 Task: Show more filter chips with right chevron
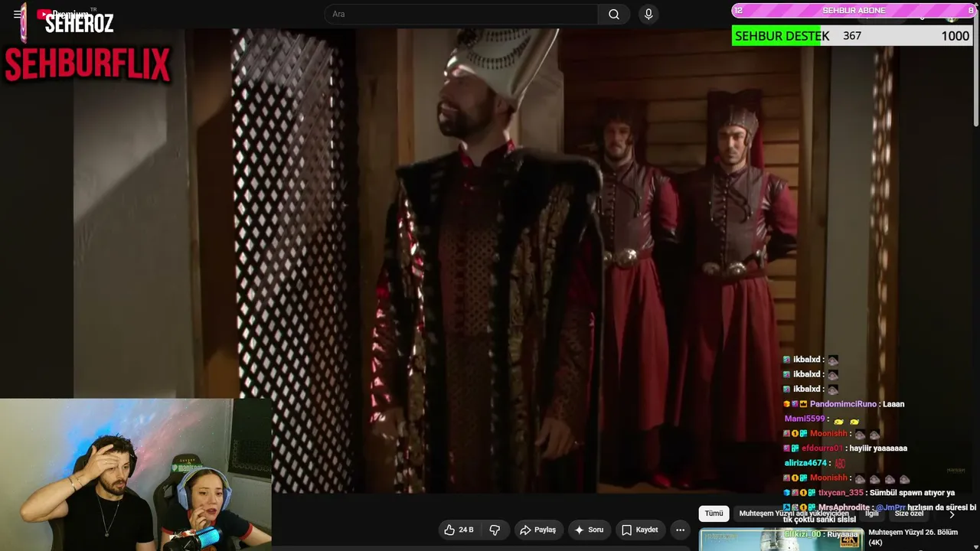coord(952,514)
